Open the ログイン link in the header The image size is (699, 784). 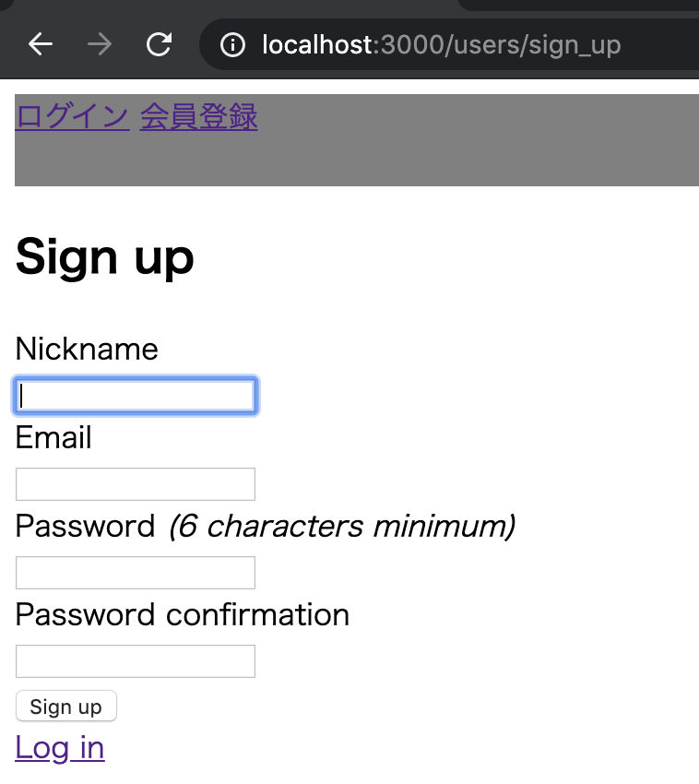[x=70, y=117]
